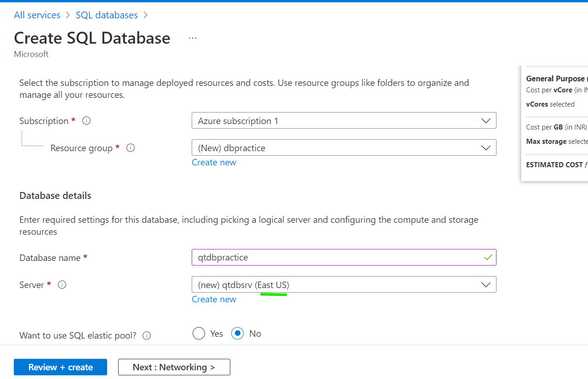The height and width of the screenshot is (379, 588).
Task: Open the ellipsis menu beside Create SQL Database
Action: (193, 38)
